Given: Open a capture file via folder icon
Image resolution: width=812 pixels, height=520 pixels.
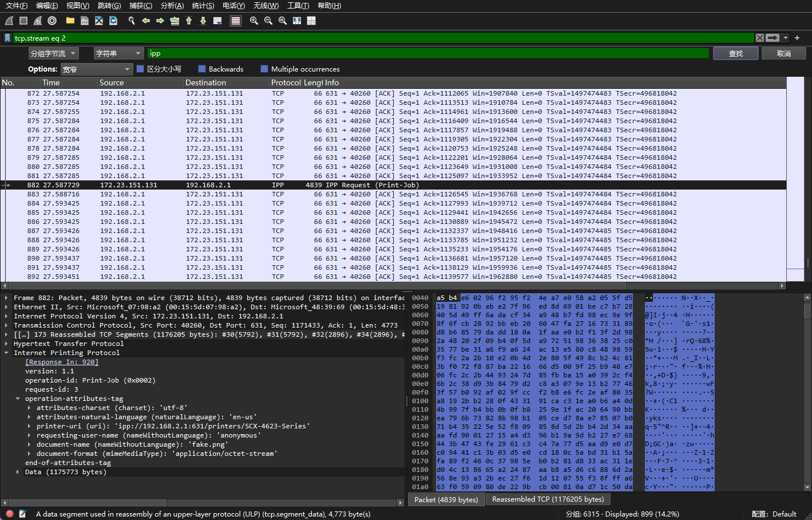Looking at the screenshot, I should (x=70, y=21).
